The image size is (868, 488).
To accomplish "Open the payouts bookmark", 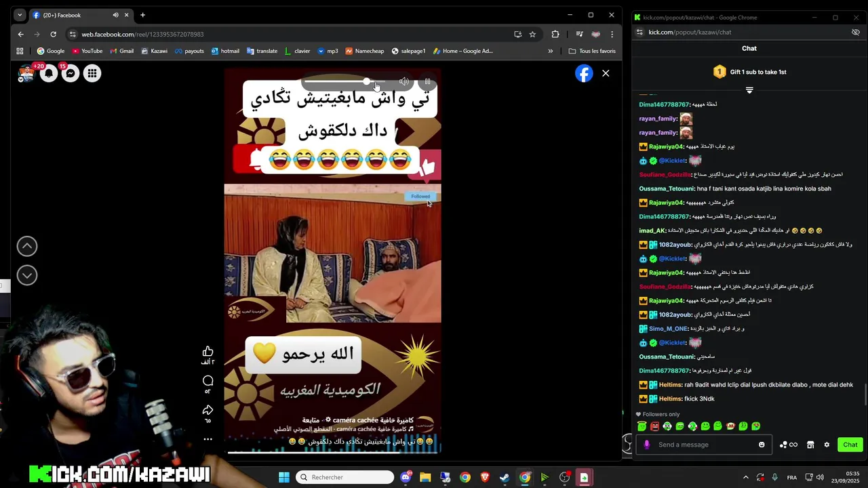I will (189, 51).
